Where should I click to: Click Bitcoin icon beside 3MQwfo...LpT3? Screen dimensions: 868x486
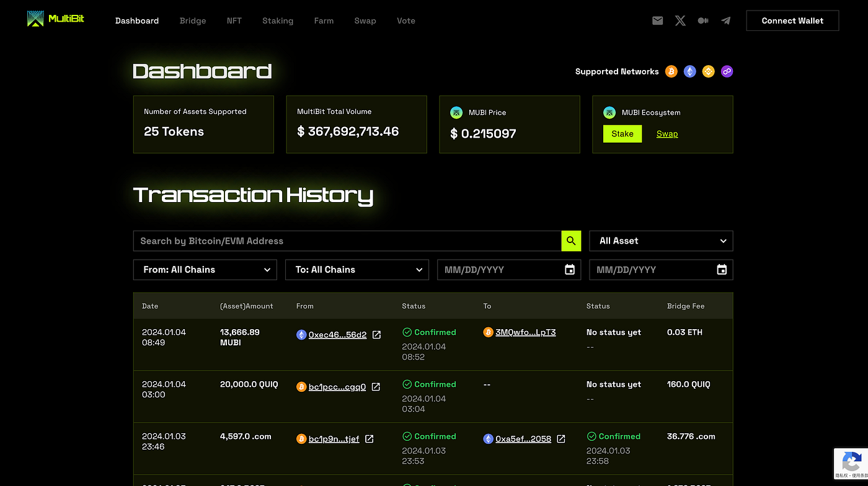coord(488,332)
